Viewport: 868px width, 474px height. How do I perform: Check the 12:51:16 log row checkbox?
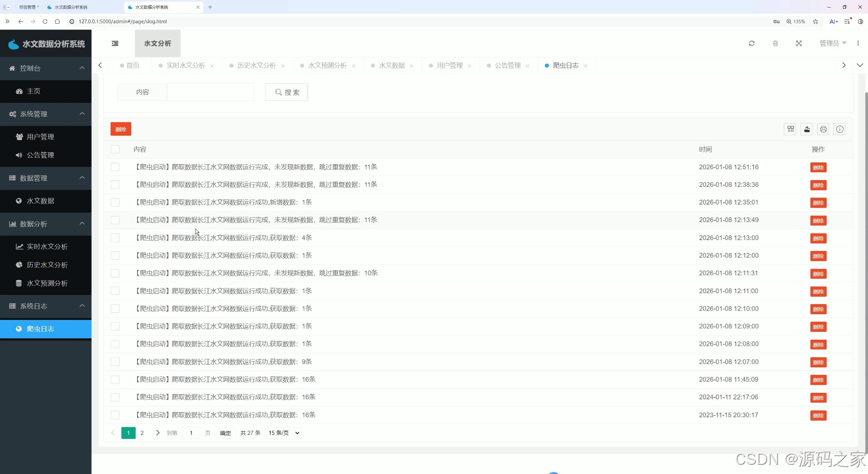click(115, 167)
